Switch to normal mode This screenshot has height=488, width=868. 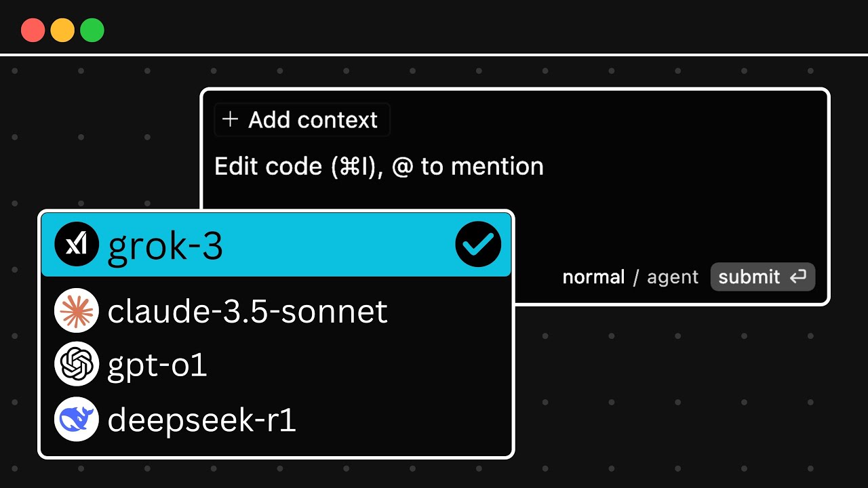(x=593, y=277)
